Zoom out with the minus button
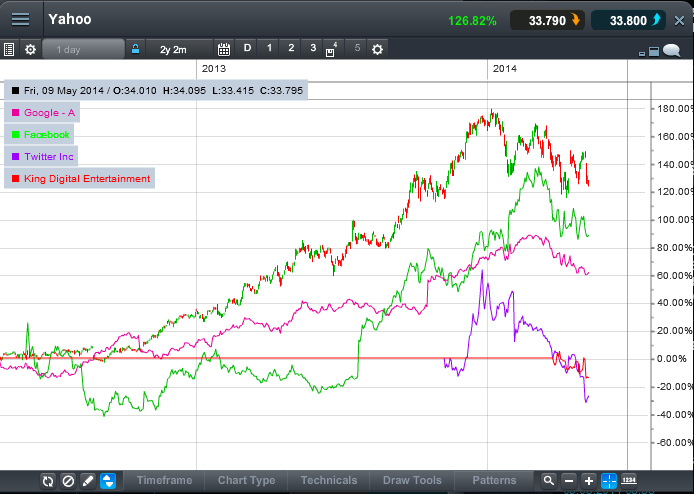 pos(569,481)
